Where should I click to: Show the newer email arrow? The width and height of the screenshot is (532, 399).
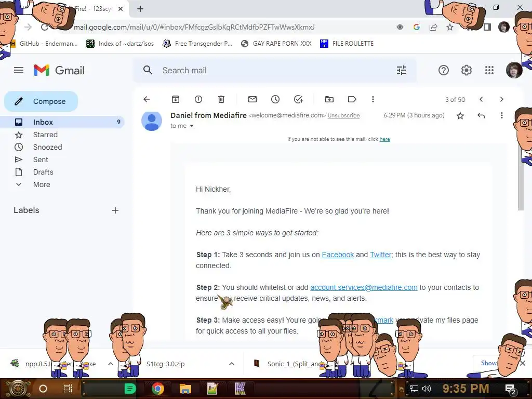[481, 99]
